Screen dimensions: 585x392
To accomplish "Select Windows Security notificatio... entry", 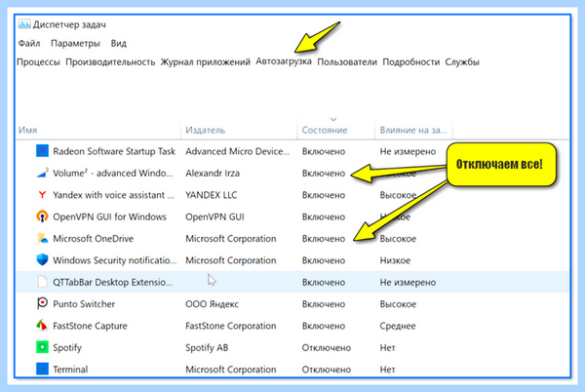I will pyautogui.click(x=114, y=260).
